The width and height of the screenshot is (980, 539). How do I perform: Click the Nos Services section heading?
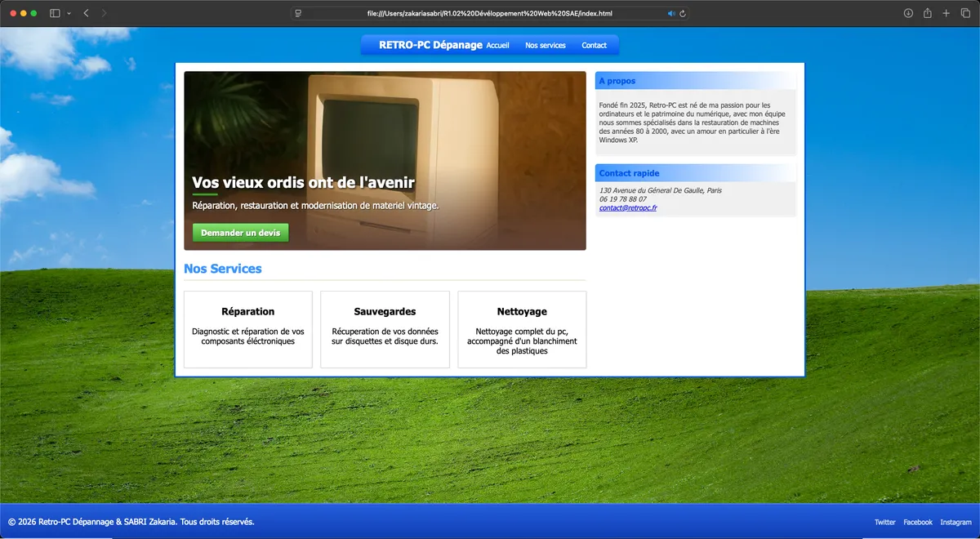223,269
